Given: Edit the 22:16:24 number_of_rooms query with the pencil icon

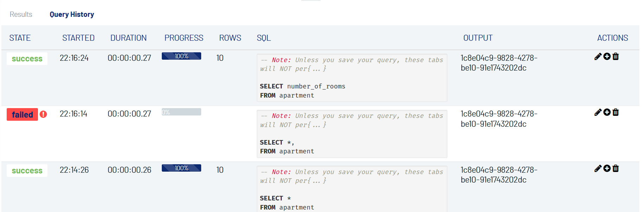Looking at the screenshot, I should pos(598,57).
